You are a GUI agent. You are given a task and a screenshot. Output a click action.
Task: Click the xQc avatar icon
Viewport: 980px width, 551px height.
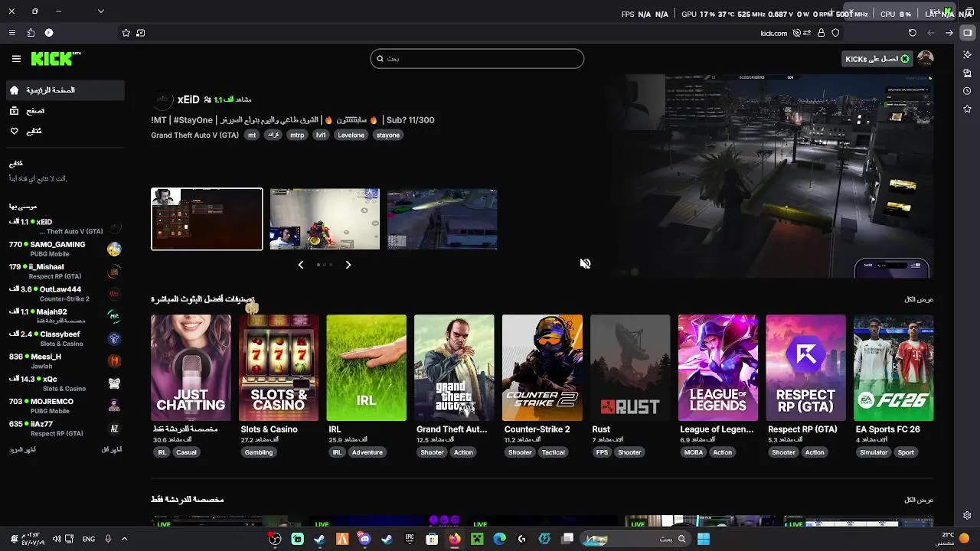114,383
